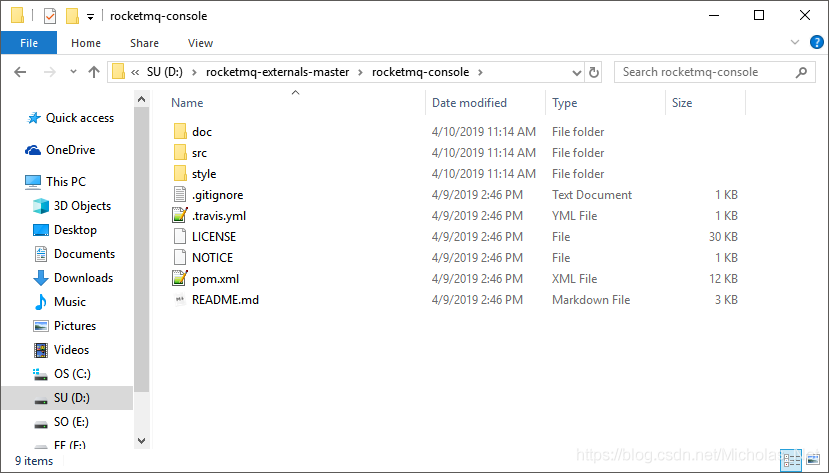Viewport: 829px width, 473px height.
Task: Open the View ribbon tab
Action: tap(200, 43)
